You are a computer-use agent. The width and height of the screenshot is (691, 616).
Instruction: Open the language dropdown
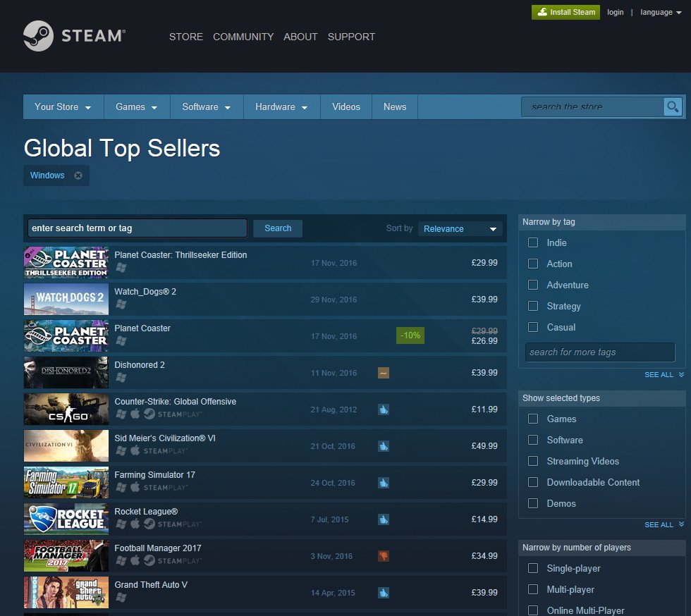[661, 13]
